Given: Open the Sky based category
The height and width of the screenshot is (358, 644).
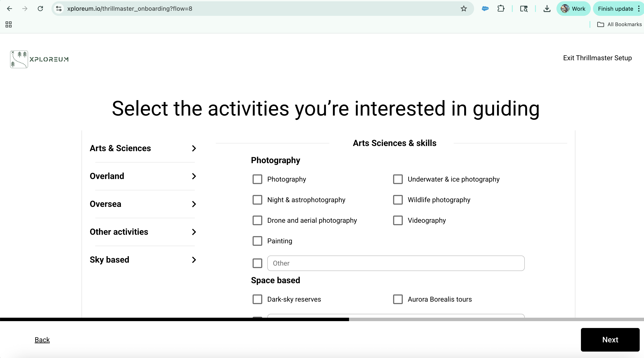Looking at the screenshot, I should tap(144, 260).
